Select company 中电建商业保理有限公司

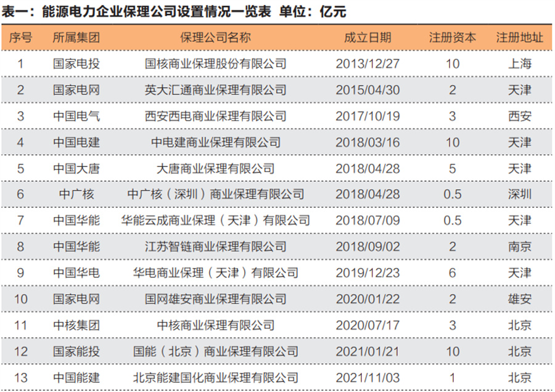(x=215, y=142)
